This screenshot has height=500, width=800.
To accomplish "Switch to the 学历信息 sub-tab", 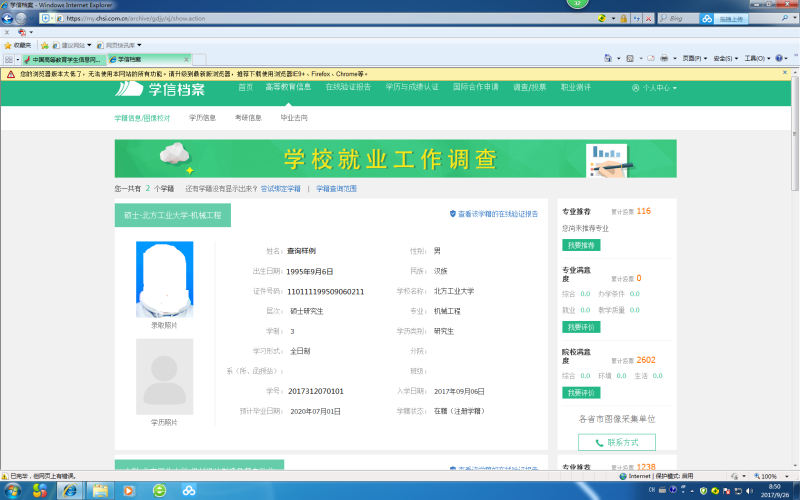I will pos(202,118).
